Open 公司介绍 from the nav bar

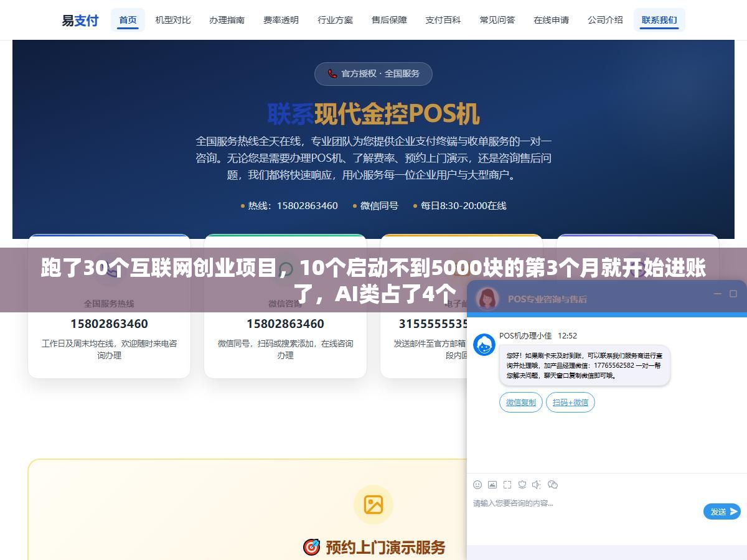pyautogui.click(x=605, y=20)
